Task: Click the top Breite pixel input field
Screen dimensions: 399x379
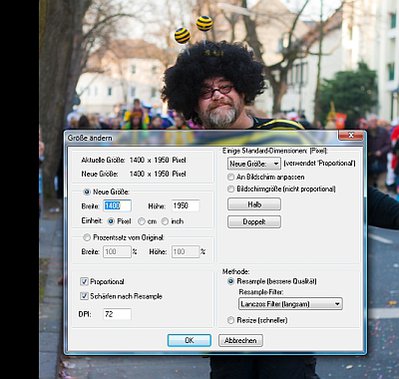Action: click(117, 206)
